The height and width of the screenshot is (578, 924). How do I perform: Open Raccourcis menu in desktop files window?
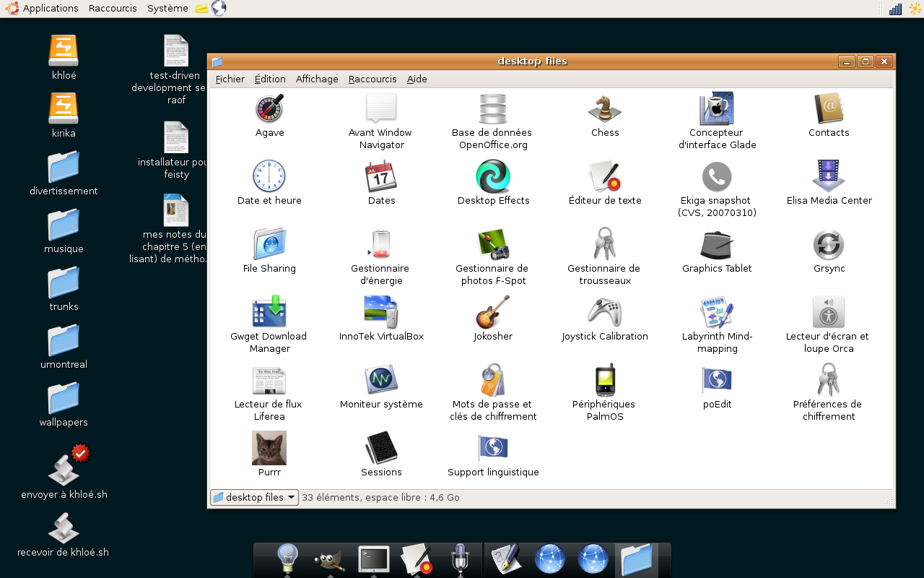(x=372, y=79)
